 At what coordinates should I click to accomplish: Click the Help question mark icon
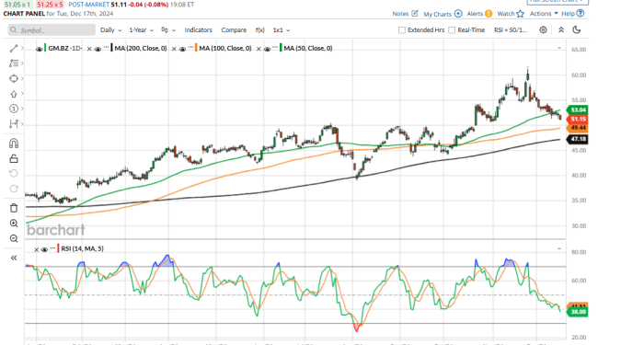581,14
